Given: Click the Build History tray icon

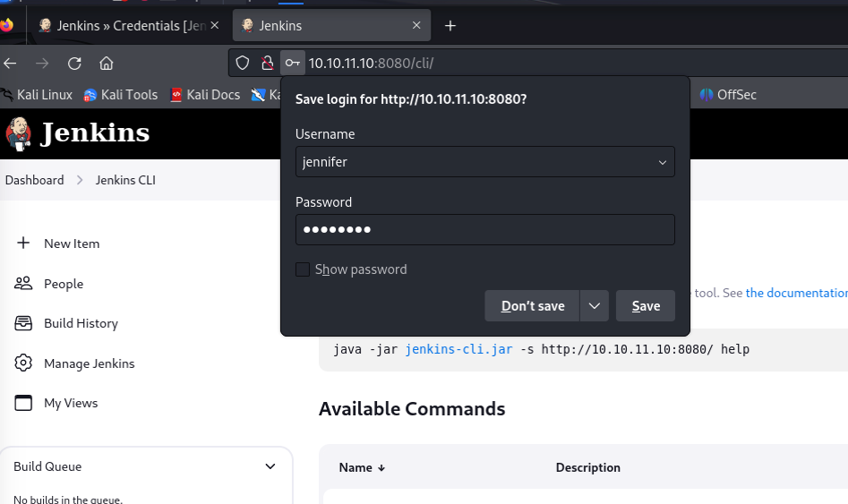Looking at the screenshot, I should tap(23, 323).
